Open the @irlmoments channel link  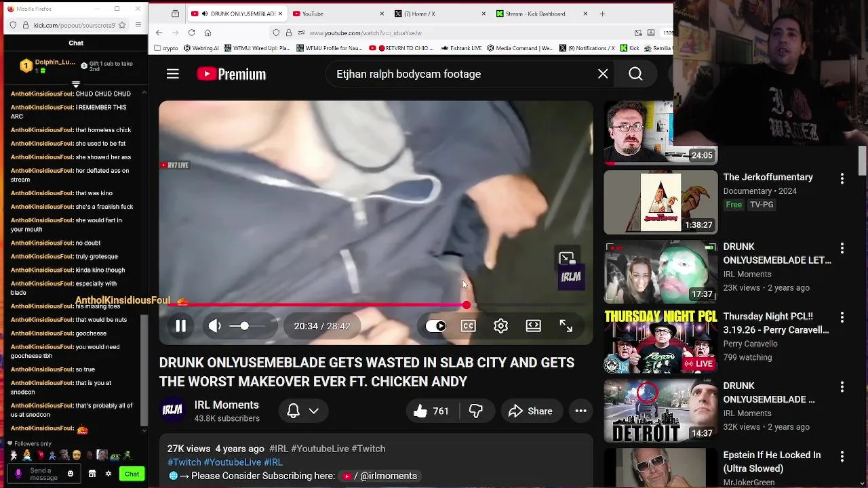tap(380, 476)
